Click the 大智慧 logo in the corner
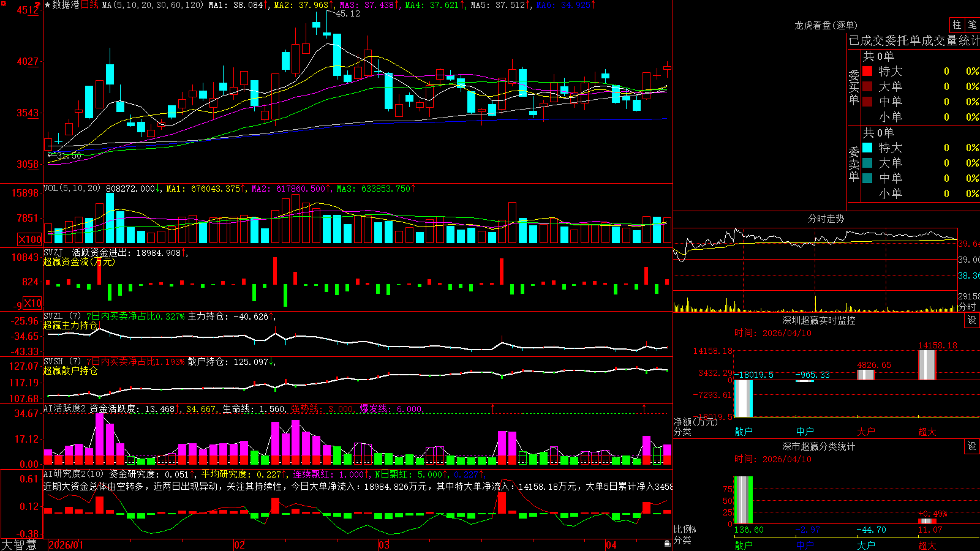Screen dimensions: 980x551 pyautogui.click(x=19, y=545)
